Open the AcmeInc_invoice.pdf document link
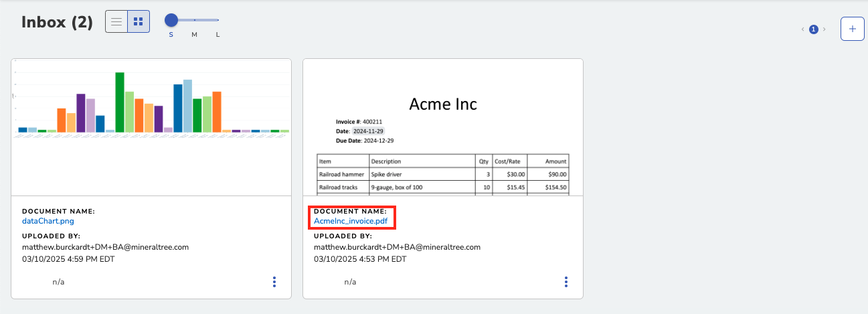The image size is (868, 314). point(351,220)
